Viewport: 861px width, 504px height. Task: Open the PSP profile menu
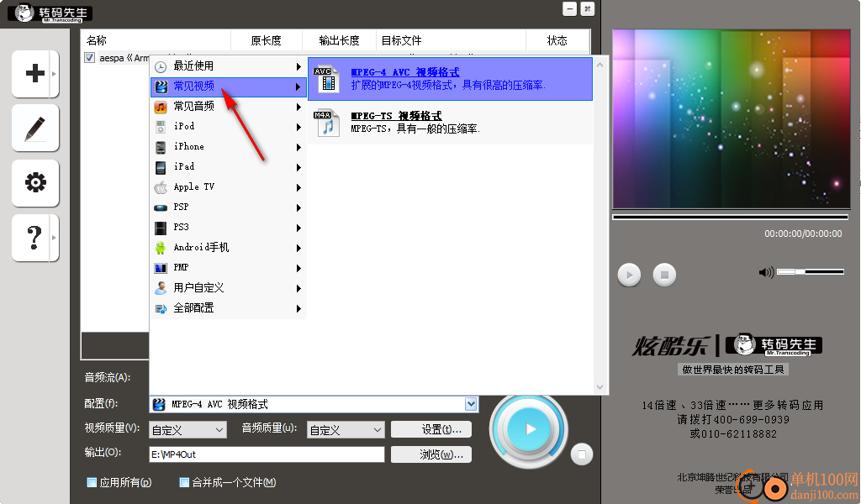pyautogui.click(x=228, y=207)
